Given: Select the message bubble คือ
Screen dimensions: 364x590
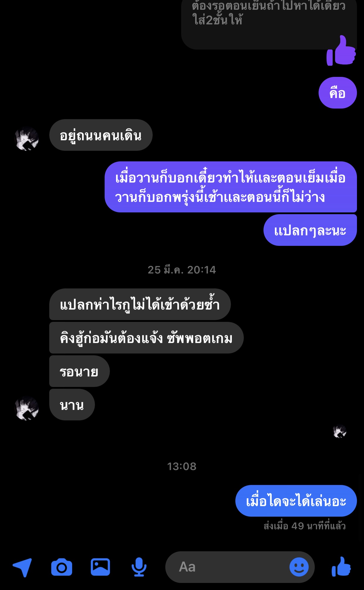Looking at the screenshot, I should click(x=338, y=93).
